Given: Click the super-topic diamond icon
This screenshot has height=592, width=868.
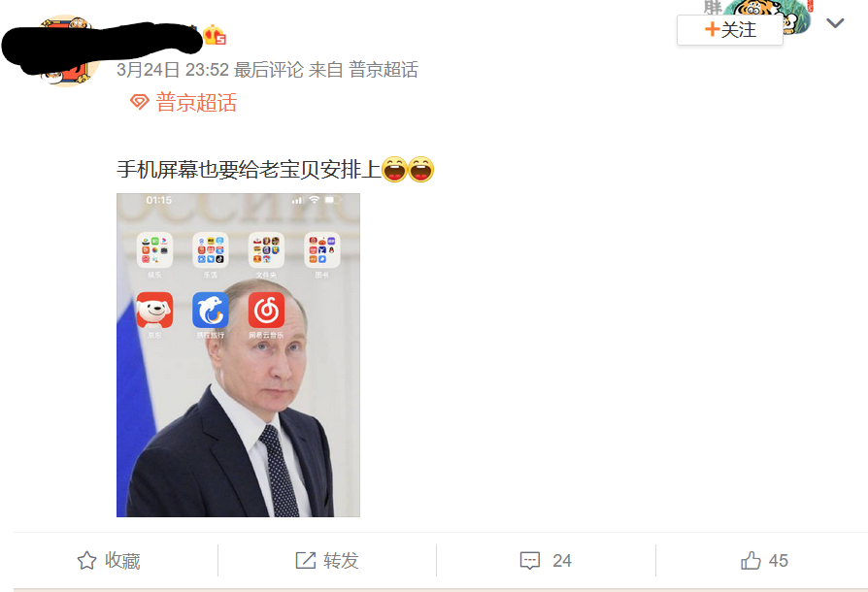Looking at the screenshot, I should click(x=140, y=102).
